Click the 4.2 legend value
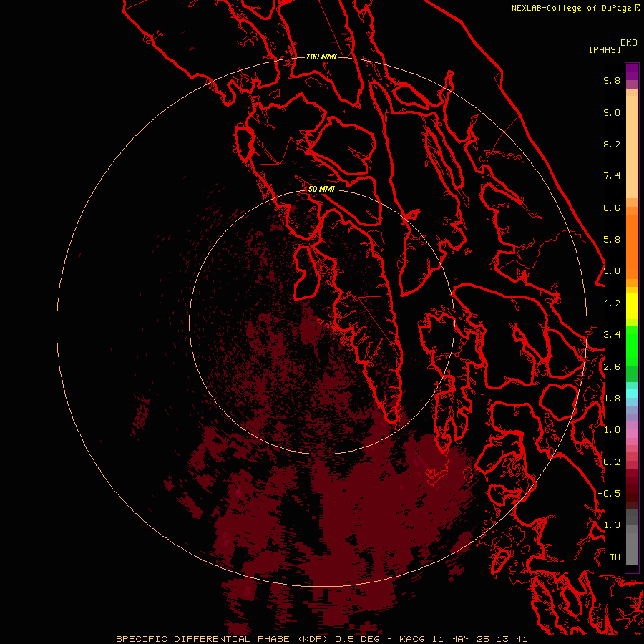 click(612, 303)
